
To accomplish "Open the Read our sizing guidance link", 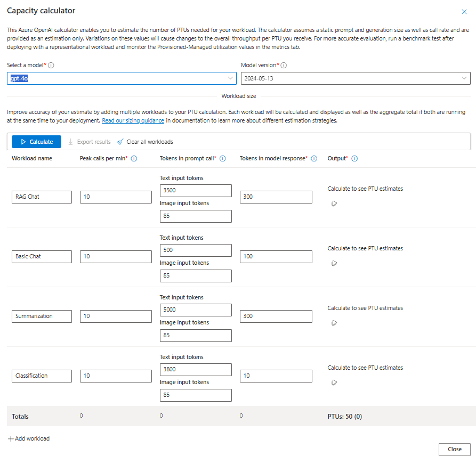I will 133,120.
